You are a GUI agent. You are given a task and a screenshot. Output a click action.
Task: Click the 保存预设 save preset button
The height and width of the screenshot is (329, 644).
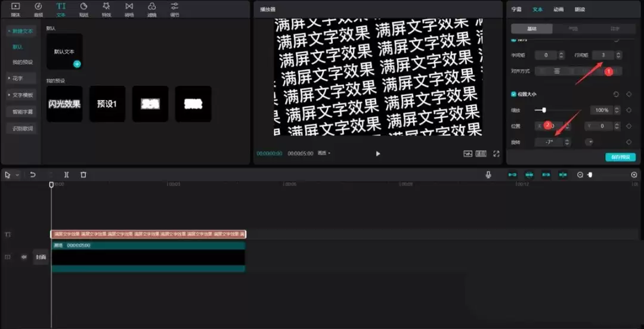point(620,157)
